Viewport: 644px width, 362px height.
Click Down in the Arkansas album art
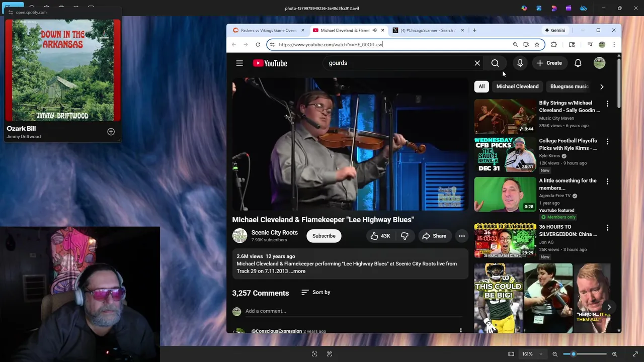(x=63, y=70)
